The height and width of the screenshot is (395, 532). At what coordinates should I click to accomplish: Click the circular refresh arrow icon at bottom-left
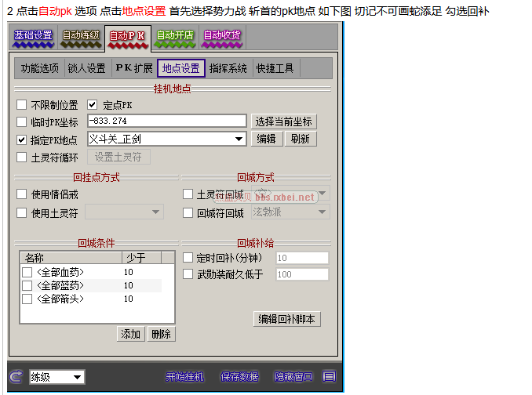click(x=17, y=377)
